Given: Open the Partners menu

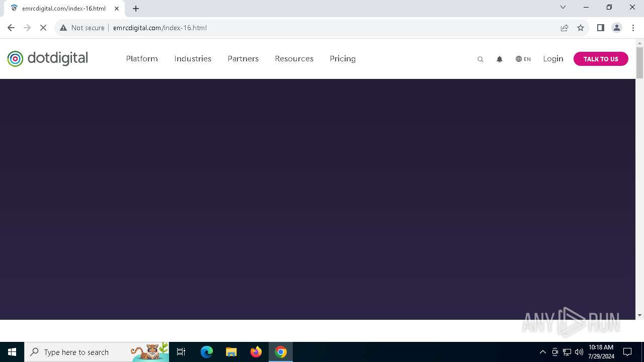Looking at the screenshot, I should coord(243,59).
